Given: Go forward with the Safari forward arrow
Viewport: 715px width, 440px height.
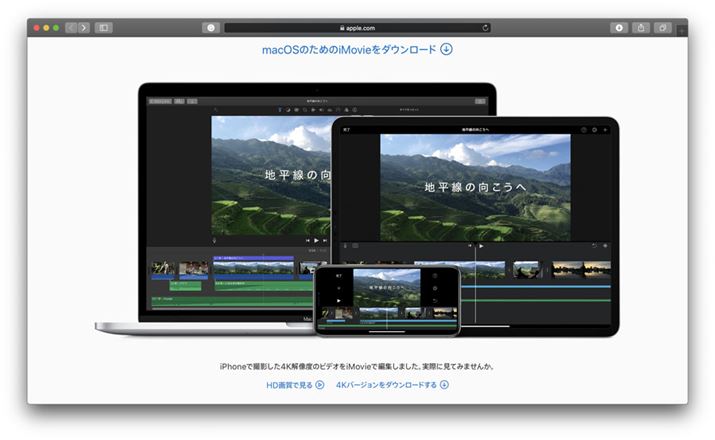Looking at the screenshot, I should [x=83, y=28].
